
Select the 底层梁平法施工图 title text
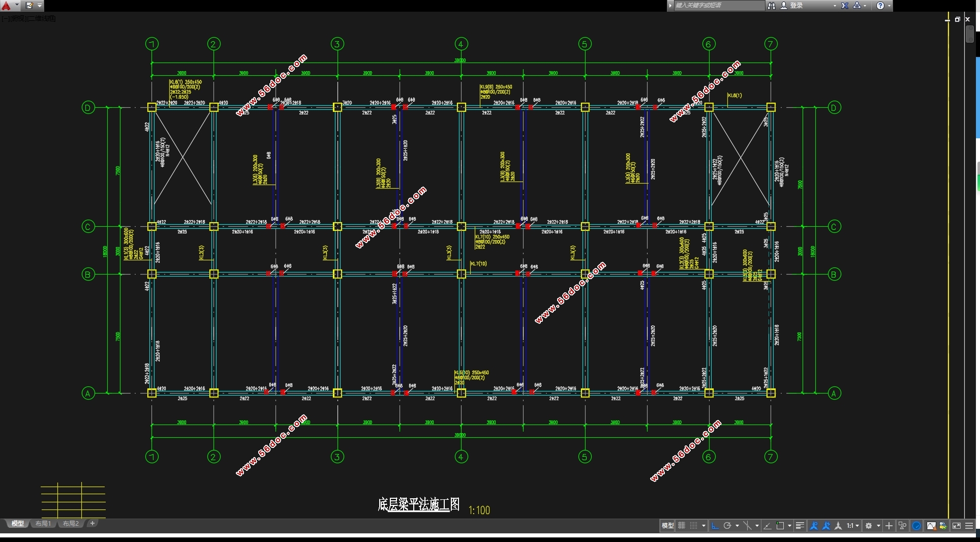419,504
